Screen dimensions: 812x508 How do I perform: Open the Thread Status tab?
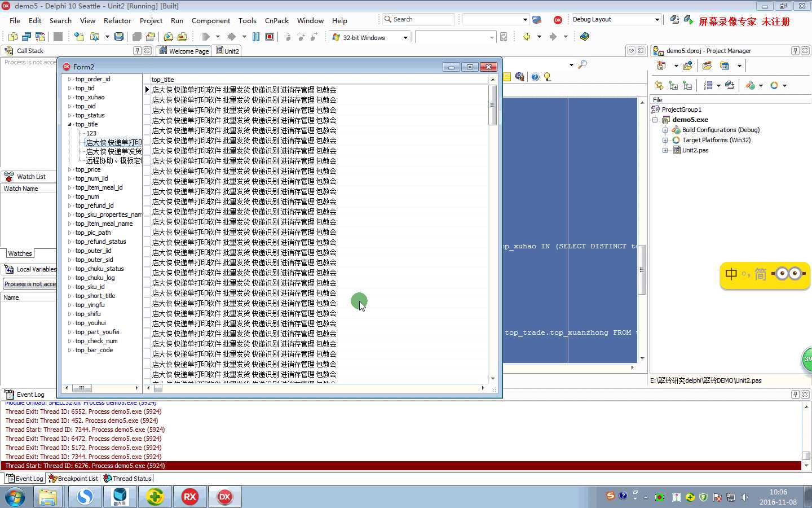[127, 479]
